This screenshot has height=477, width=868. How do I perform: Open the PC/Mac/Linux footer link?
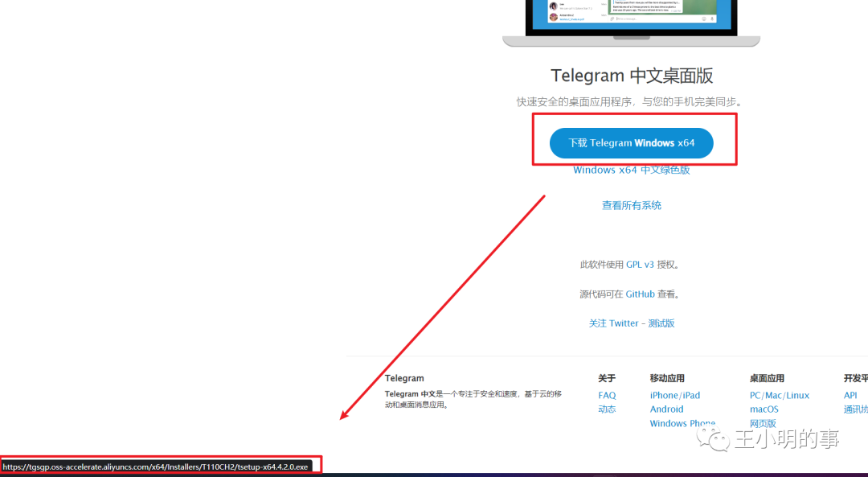coord(780,396)
